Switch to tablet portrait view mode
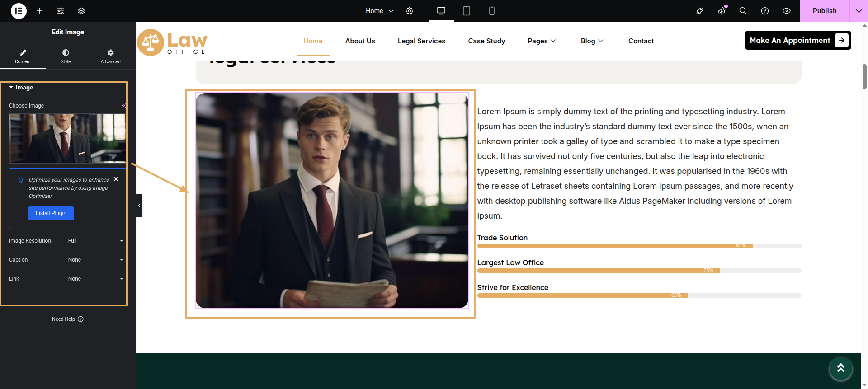Screen dimensions: 868x389 (467, 11)
